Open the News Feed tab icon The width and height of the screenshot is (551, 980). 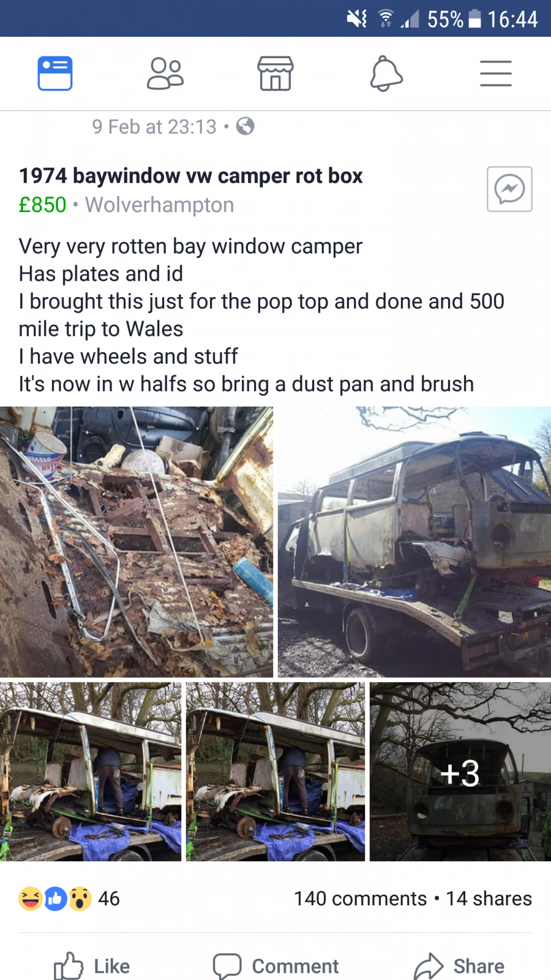coord(55,73)
